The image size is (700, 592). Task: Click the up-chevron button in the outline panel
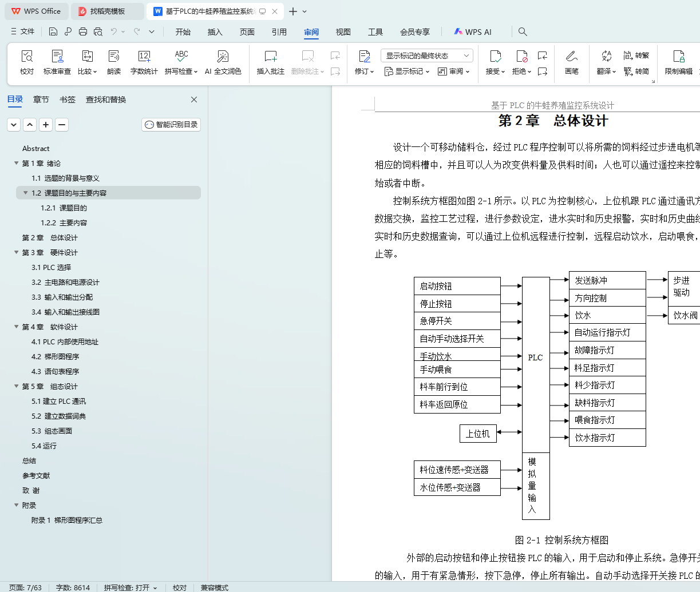30,125
